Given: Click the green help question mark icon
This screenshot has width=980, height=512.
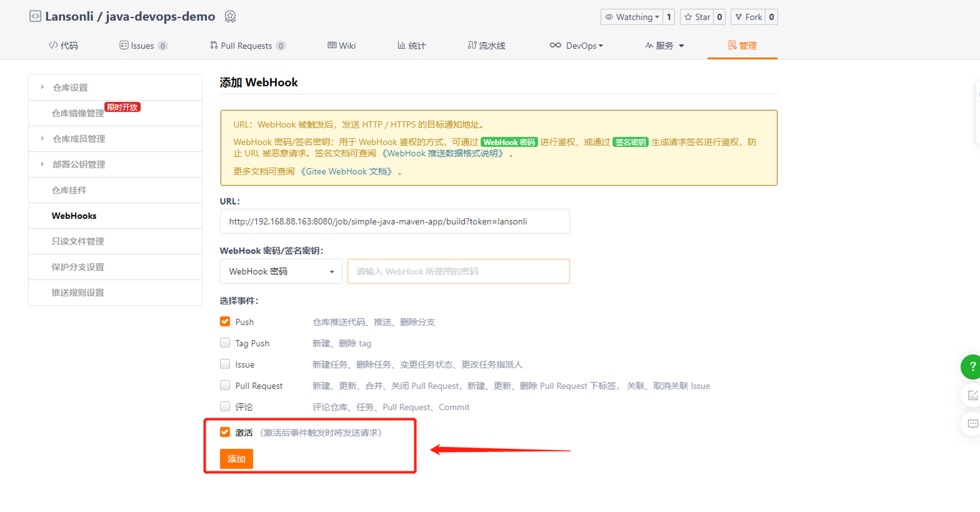Looking at the screenshot, I should [971, 366].
